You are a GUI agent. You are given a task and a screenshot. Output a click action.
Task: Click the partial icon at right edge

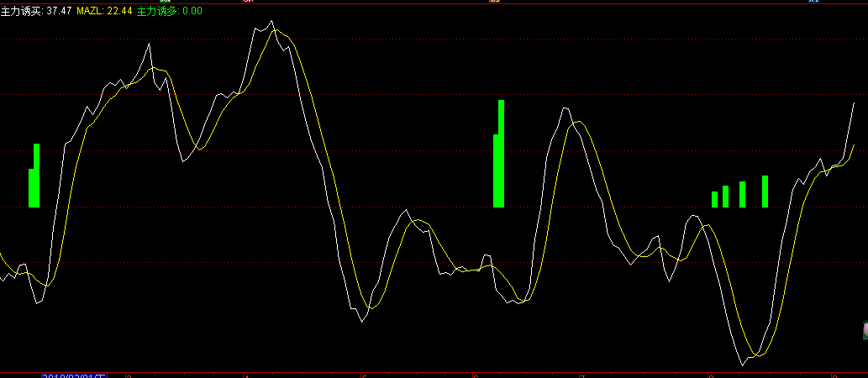pyautogui.click(x=865, y=331)
